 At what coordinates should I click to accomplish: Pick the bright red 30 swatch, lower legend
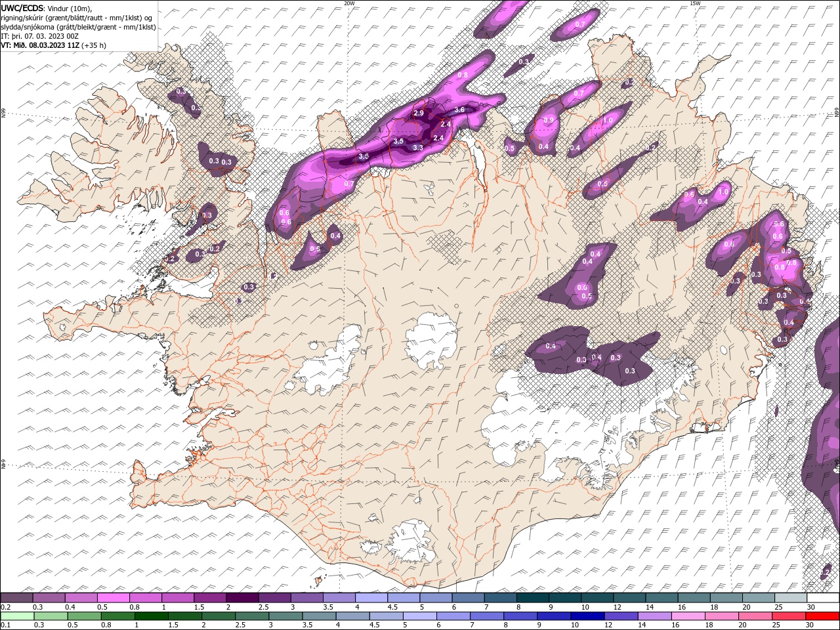pos(822,616)
